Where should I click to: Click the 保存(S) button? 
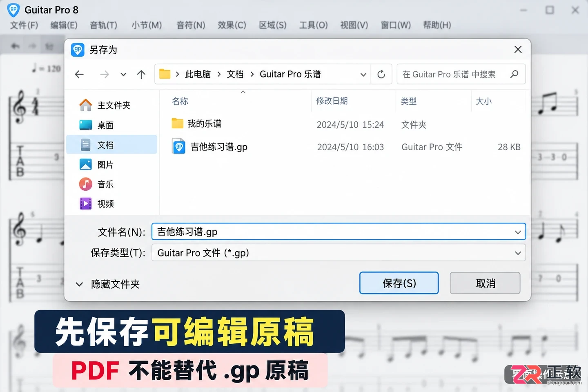(399, 283)
